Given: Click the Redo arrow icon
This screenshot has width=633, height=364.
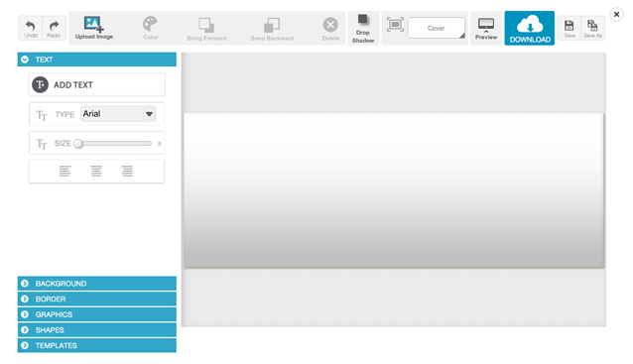Looking at the screenshot, I should (x=54, y=26).
